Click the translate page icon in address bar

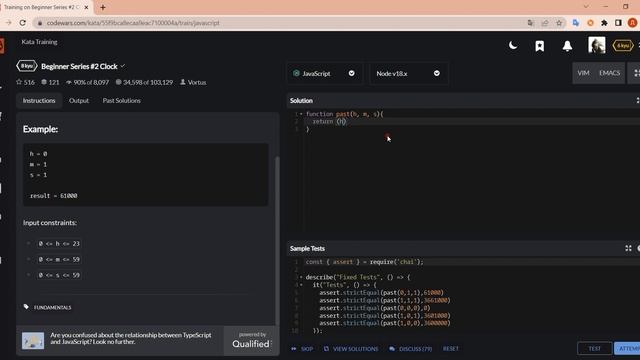pyautogui.click(x=530, y=23)
